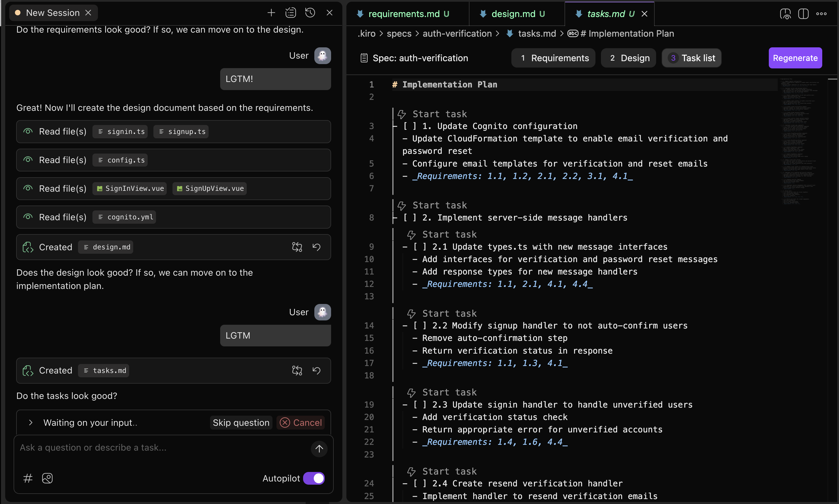Click the hash context icon in chat input
Viewport: 839px width, 504px height.
tap(27, 478)
